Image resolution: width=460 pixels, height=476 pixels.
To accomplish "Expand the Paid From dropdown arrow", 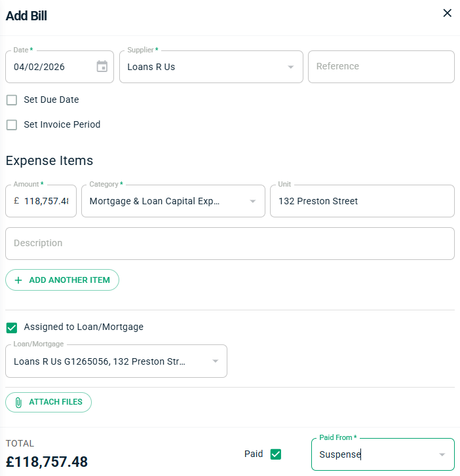I will tap(442, 454).
